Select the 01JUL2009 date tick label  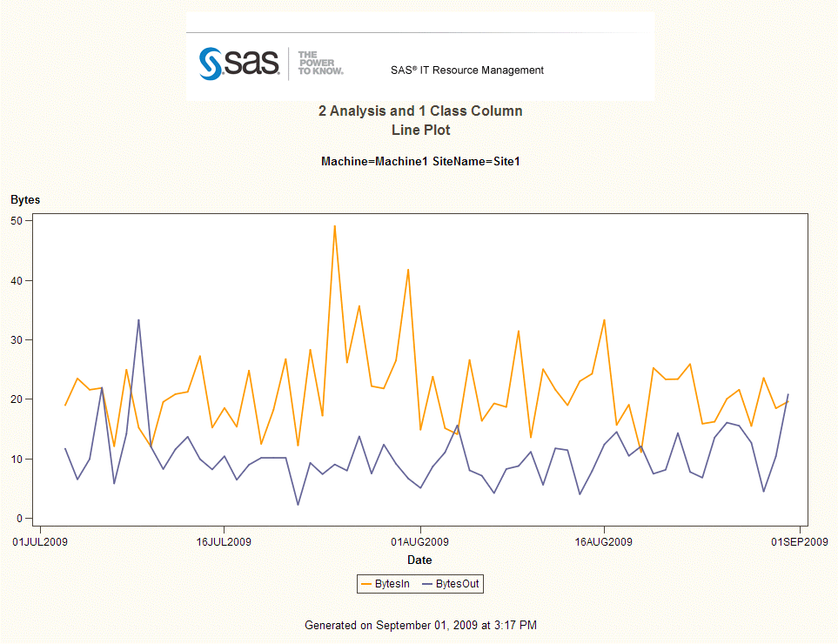pos(39,542)
